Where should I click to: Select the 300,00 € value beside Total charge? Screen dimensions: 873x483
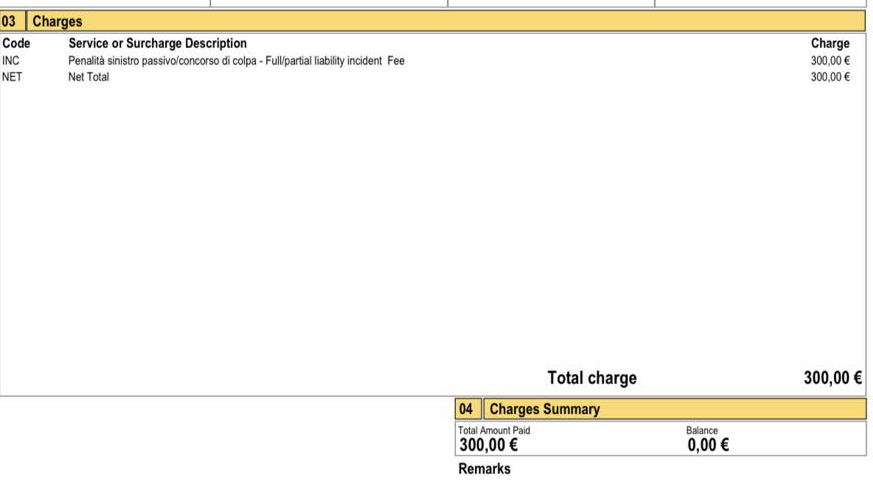pos(833,378)
